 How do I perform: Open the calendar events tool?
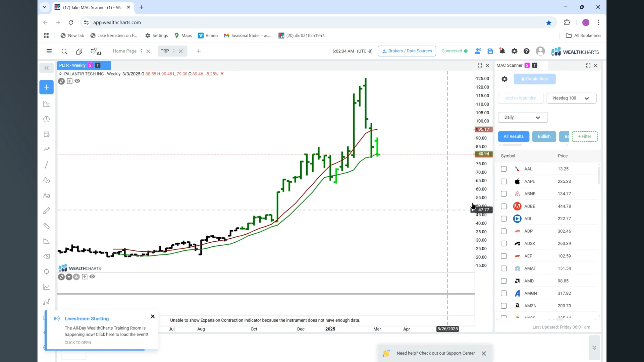pos(47,134)
